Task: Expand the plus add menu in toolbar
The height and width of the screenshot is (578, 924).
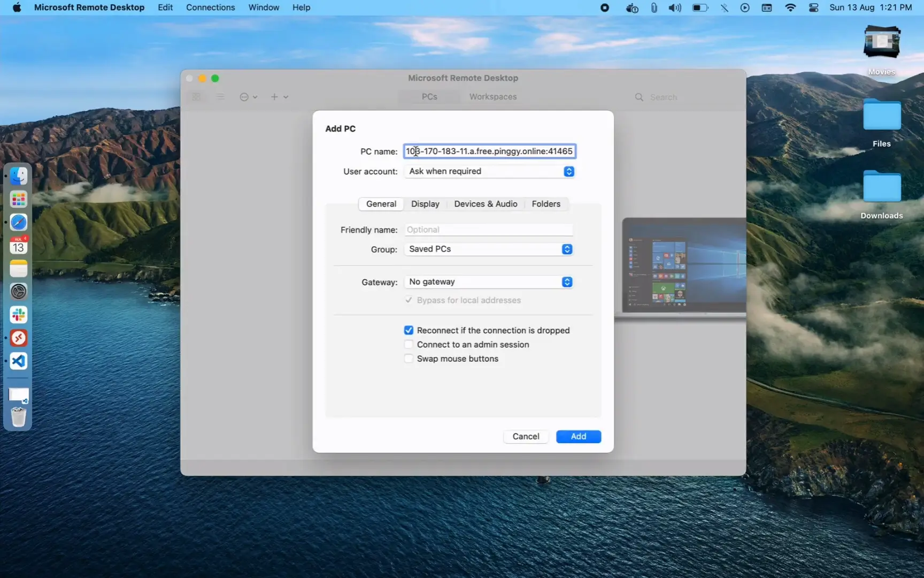Action: [x=279, y=97]
